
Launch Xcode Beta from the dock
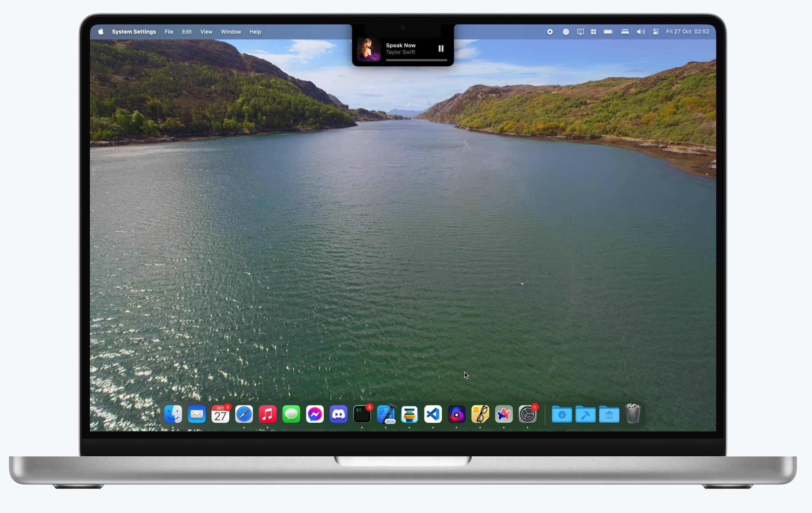pyautogui.click(x=386, y=414)
